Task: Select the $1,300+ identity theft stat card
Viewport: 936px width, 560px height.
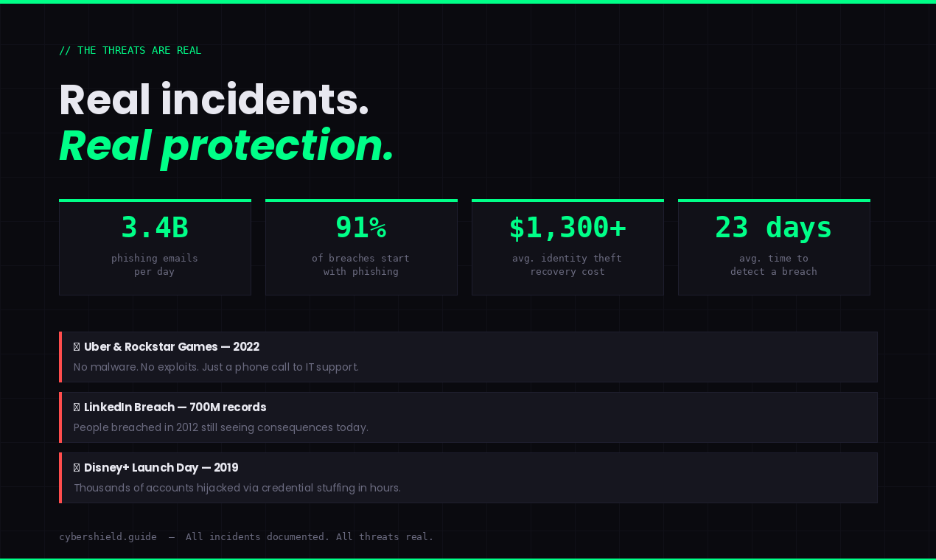Action: pyautogui.click(x=567, y=248)
